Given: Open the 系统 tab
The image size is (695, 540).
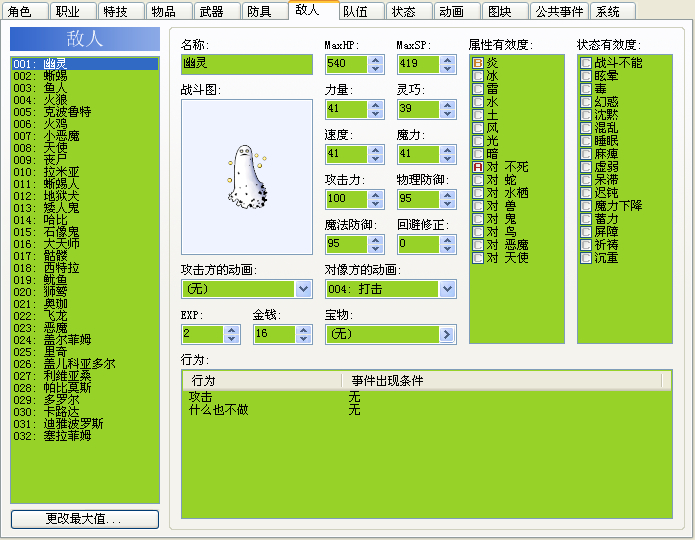Looking at the screenshot, I should pos(613,12).
